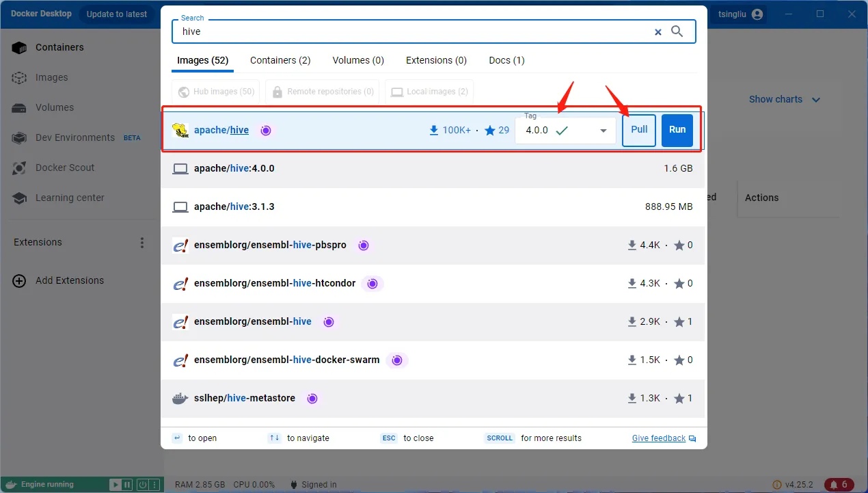Click the purple badge beside ensembl-hive-htcondor
Viewport: 868px width, 493px height.
(372, 283)
